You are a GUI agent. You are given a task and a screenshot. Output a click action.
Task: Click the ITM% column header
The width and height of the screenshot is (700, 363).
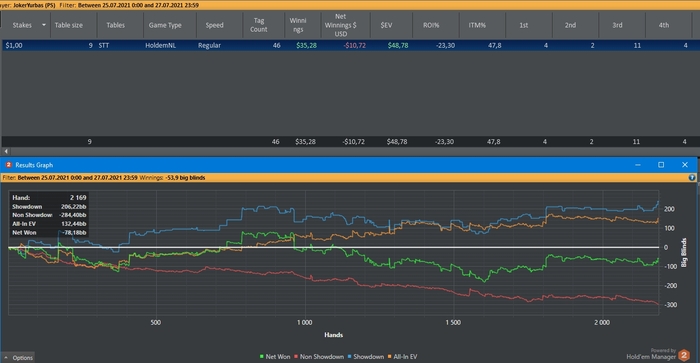pos(477,25)
